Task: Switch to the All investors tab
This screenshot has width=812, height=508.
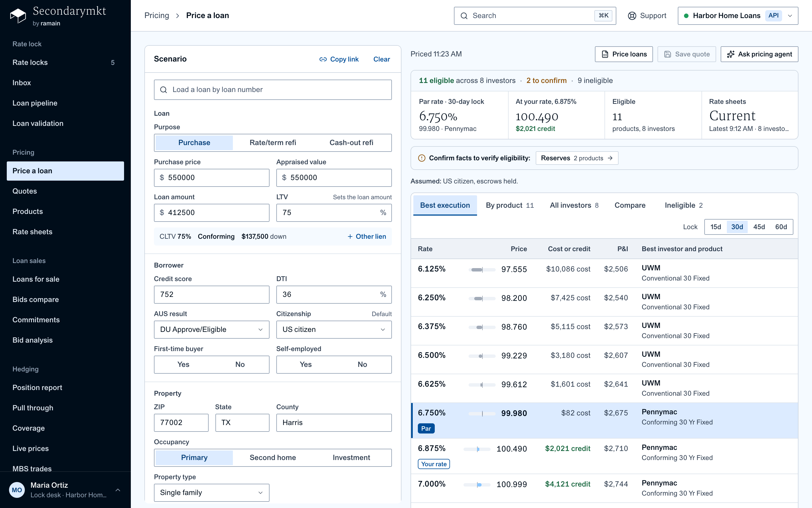Action: pyautogui.click(x=574, y=205)
